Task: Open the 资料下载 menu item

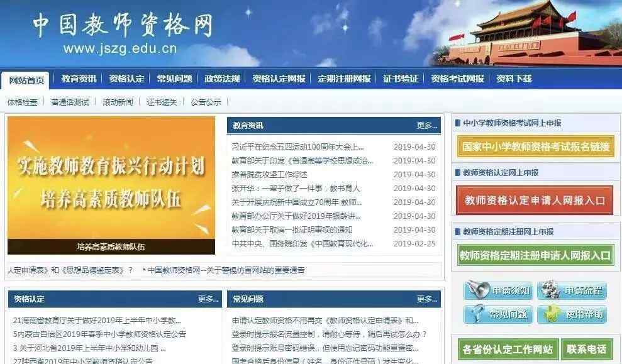Action: tap(514, 79)
